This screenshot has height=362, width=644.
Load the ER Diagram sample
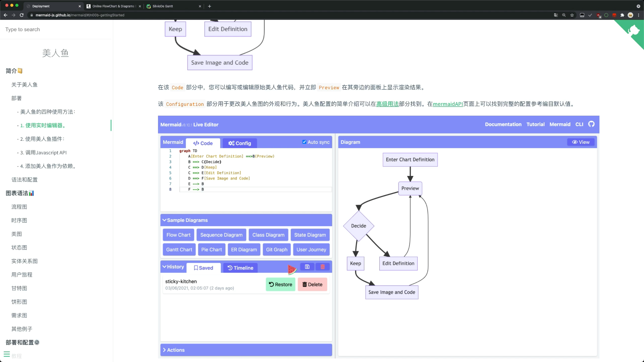244,250
